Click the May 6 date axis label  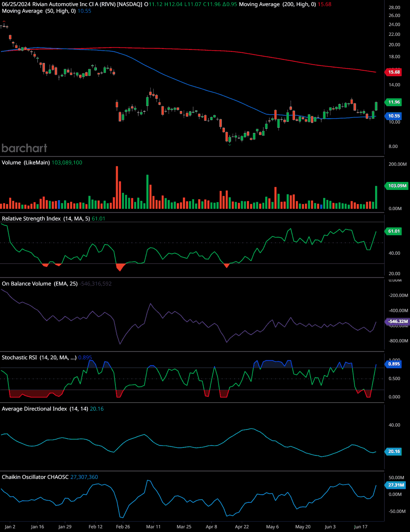click(x=273, y=527)
